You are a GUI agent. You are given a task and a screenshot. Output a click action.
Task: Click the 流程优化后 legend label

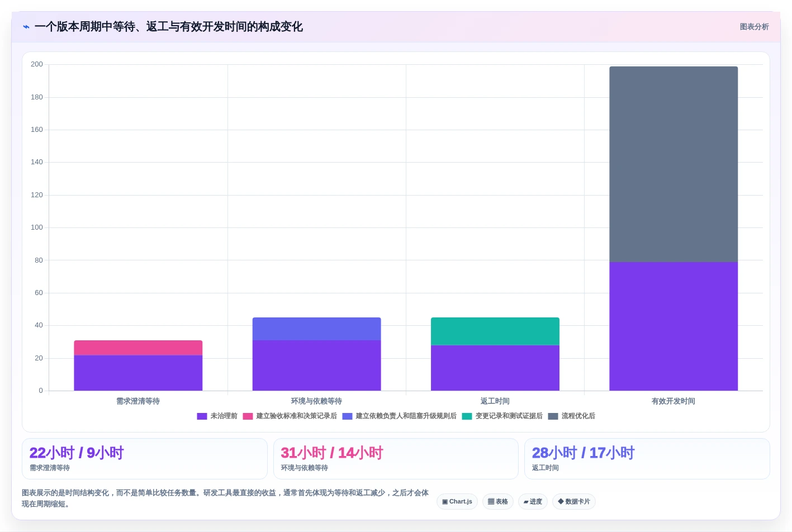(x=578, y=416)
